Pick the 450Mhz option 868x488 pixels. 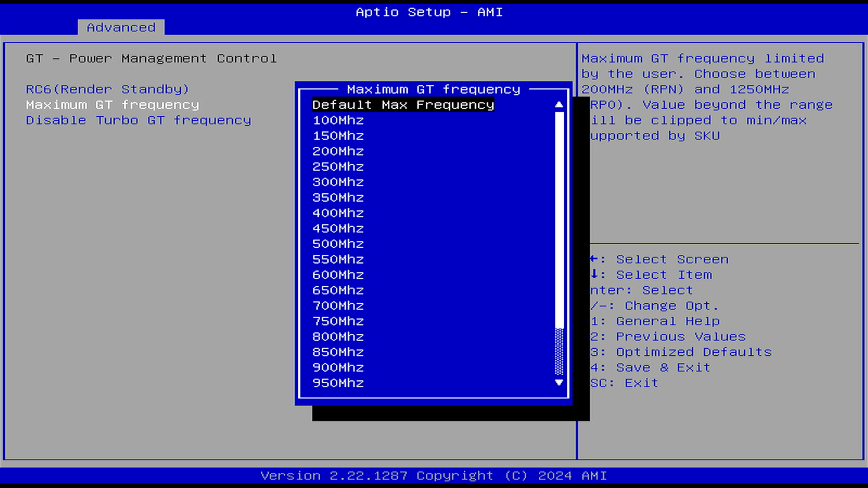338,229
